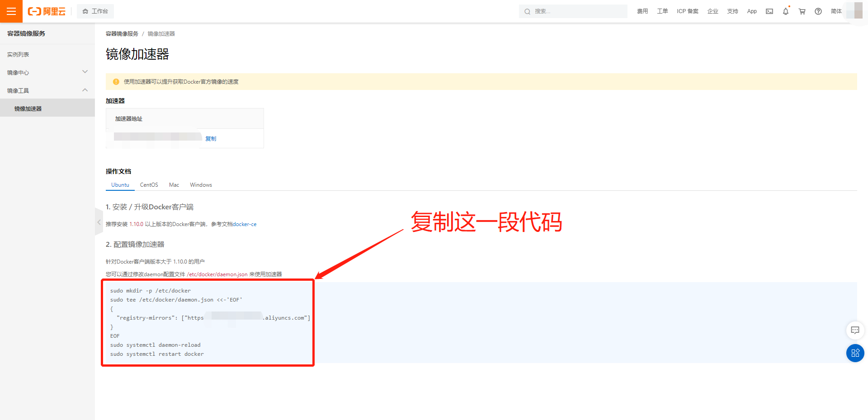Open the docker-ce documentation link
Image resolution: width=868 pixels, height=420 pixels.
(245, 224)
